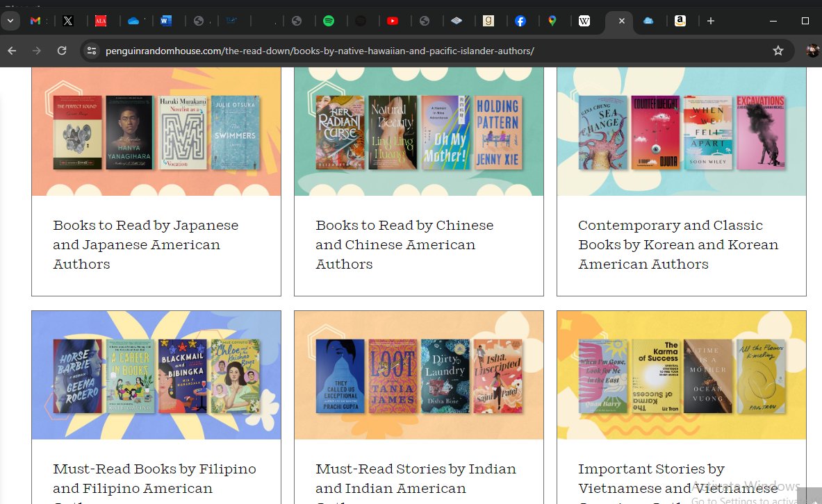Viewport: 822px width, 504px height.
Task: Click Time Is a Mother by Ocean Vuong
Action: point(708,376)
